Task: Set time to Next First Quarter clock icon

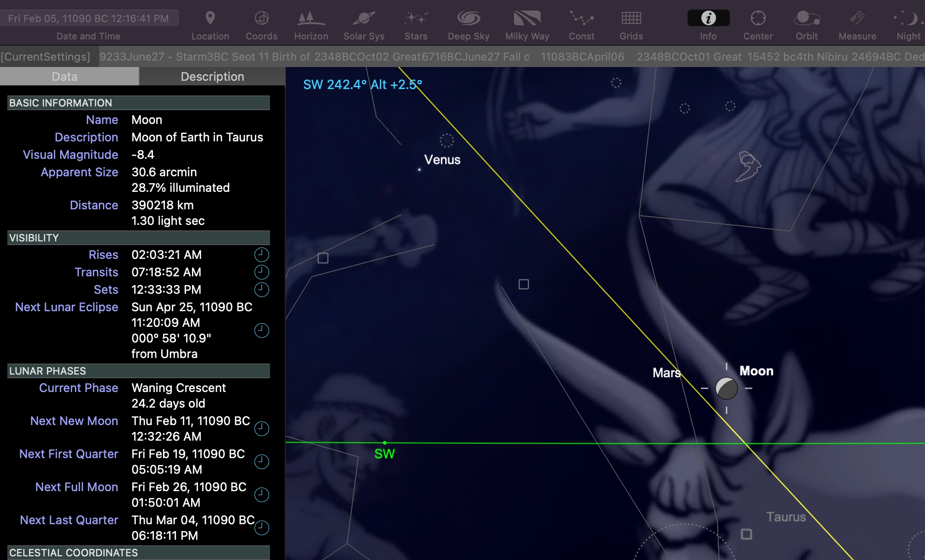Action: (261, 462)
